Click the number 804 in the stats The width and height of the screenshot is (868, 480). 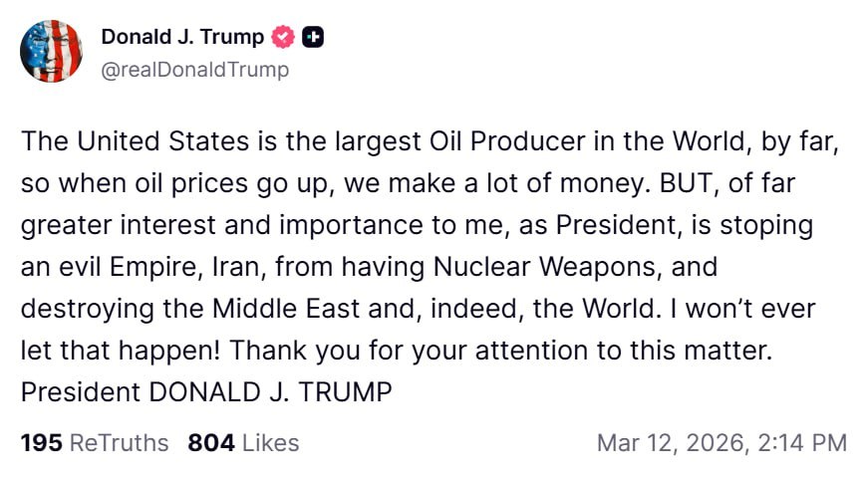(x=211, y=443)
